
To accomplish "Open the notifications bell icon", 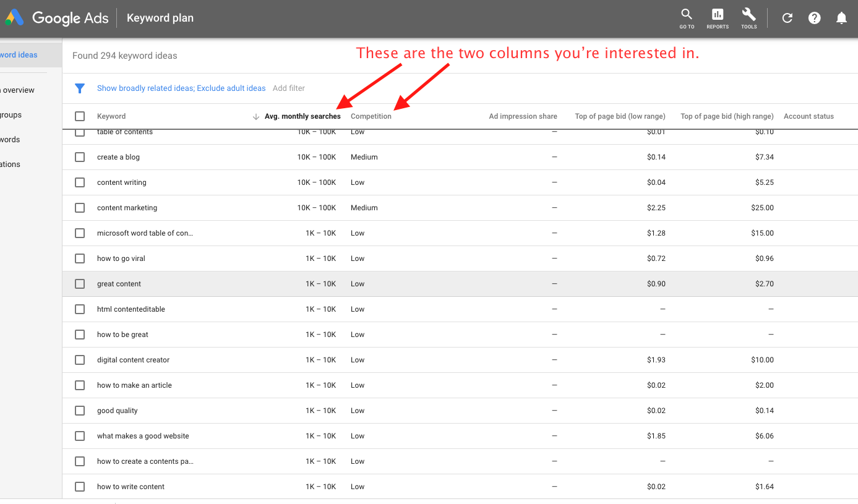I will point(841,18).
